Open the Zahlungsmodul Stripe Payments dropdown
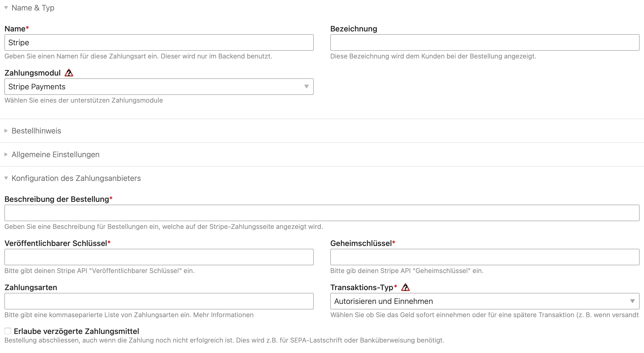644x353 pixels. click(x=159, y=87)
